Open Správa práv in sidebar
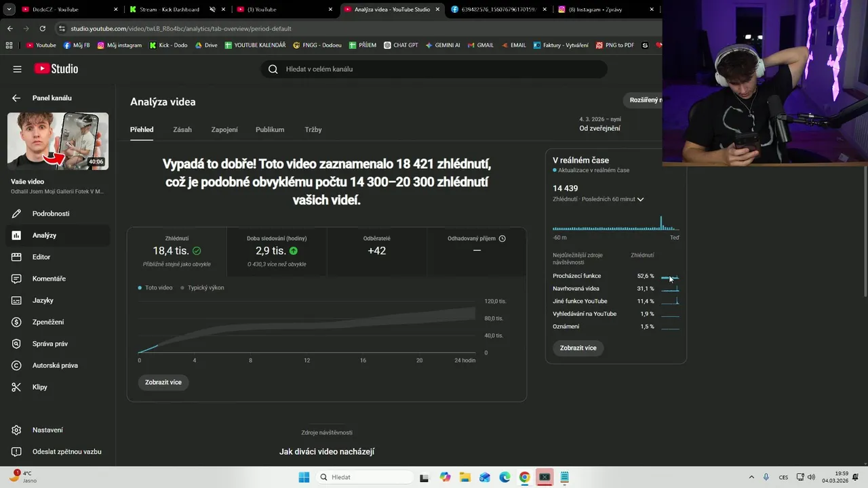 [x=58, y=344]
